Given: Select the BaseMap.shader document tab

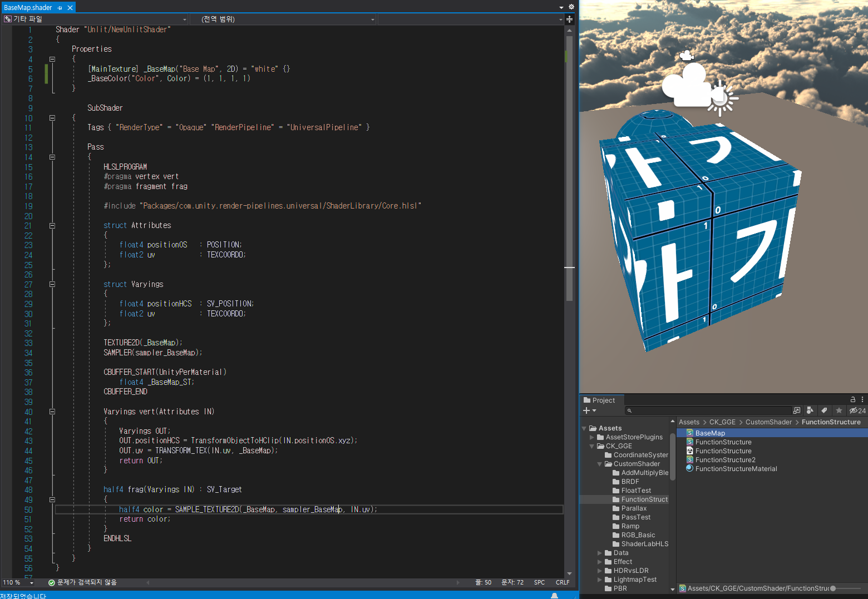Looking at the screenshot, I should pyautogui.click(x=28, y=8).
